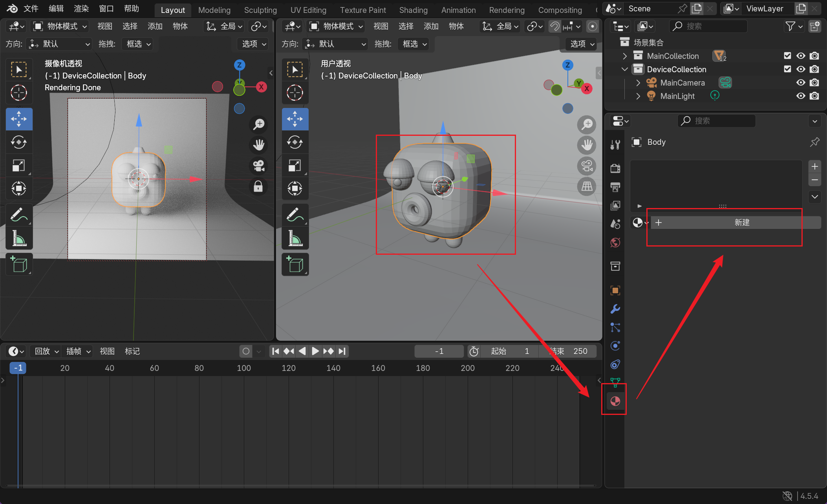This screenshot has width=827, height=504.
Task: Select the Add Cube tool in right viewport
Action: point(295,264)
